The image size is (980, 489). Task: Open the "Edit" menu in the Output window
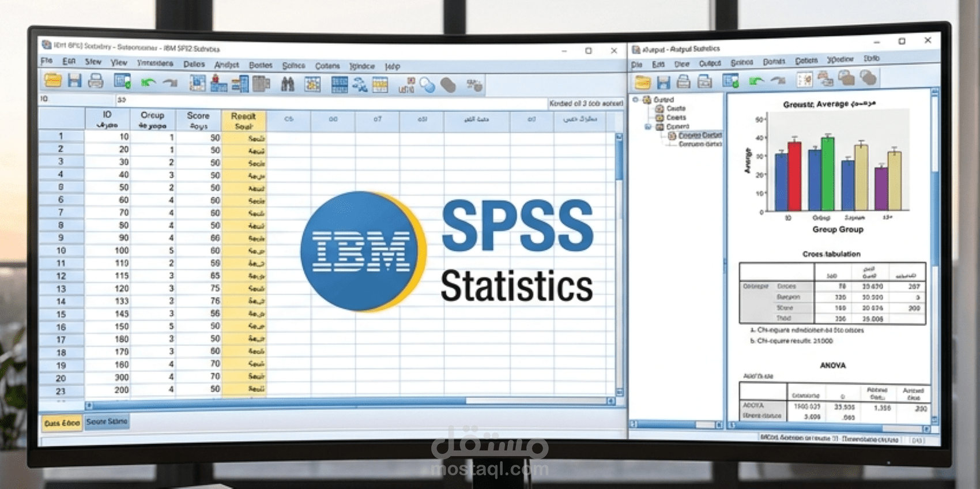tap(658, 64)
